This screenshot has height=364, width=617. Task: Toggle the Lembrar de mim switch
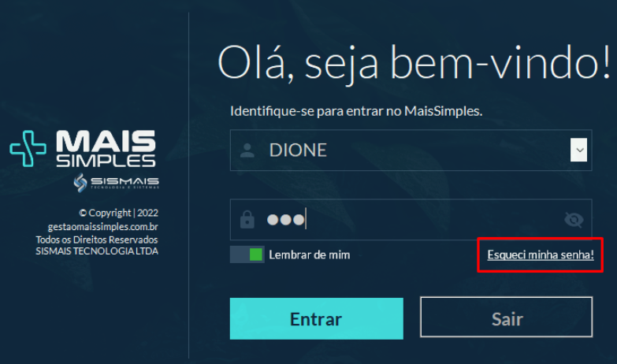pos(247,254)
